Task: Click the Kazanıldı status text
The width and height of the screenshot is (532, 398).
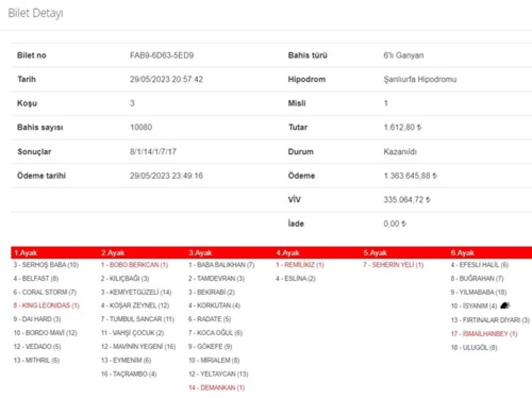Action: tap(400, 152)
